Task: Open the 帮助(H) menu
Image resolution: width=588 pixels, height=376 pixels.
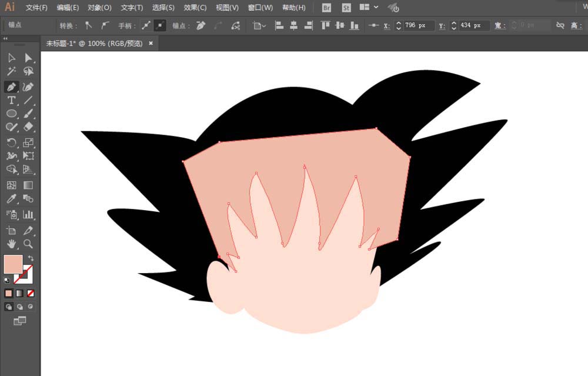Action: point(293,8)
